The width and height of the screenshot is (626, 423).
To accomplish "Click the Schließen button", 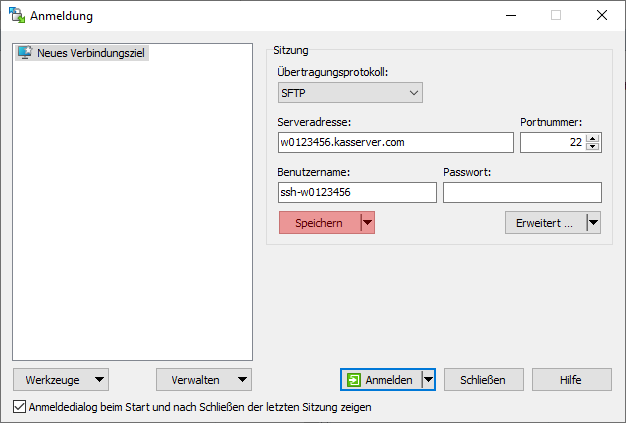I will click(483, 380).
